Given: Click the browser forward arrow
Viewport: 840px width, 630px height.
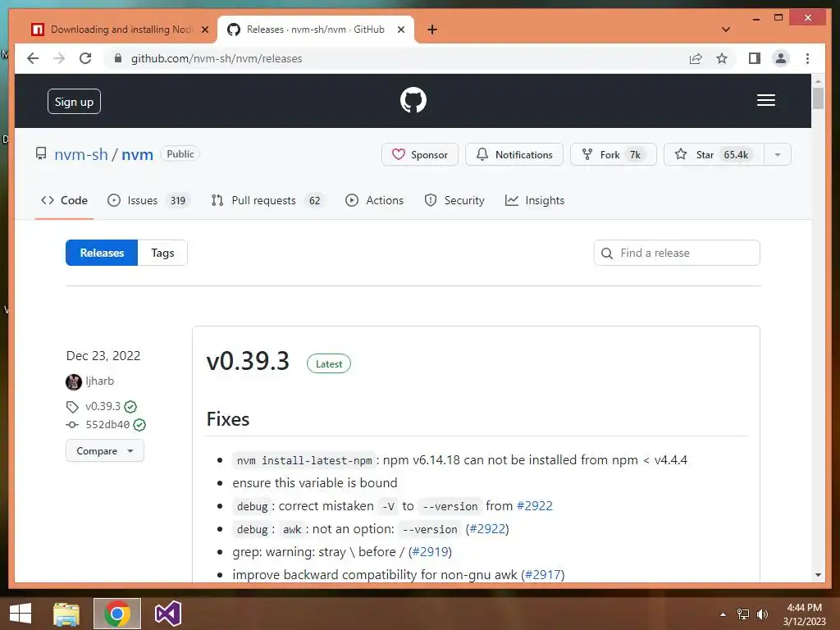Looking at the screenshot, I should (59, 58).
